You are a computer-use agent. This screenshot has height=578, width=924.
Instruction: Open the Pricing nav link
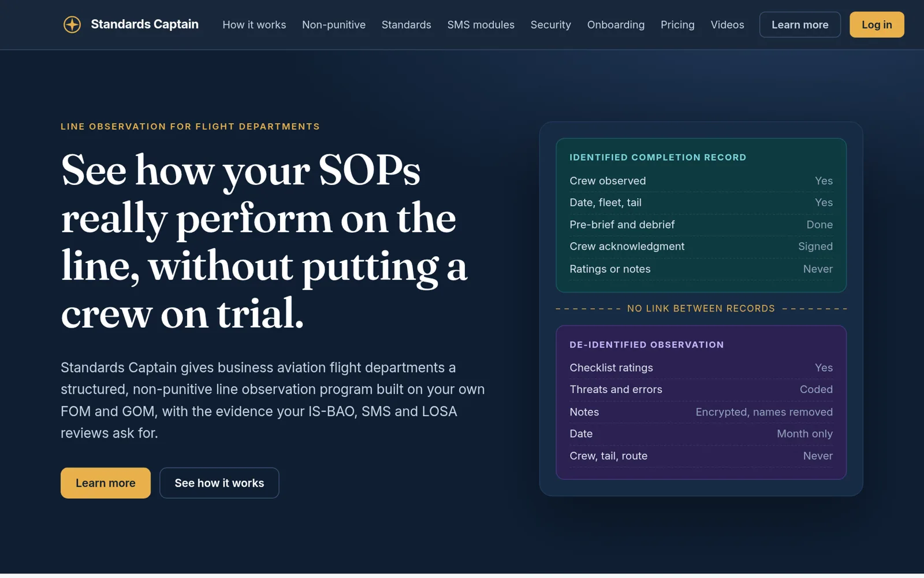677,25
